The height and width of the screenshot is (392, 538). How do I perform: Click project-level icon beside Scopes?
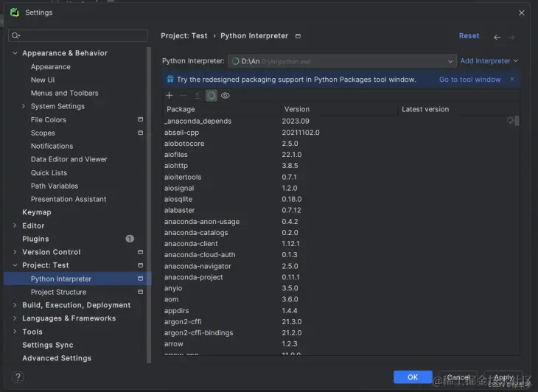(140, 133)
